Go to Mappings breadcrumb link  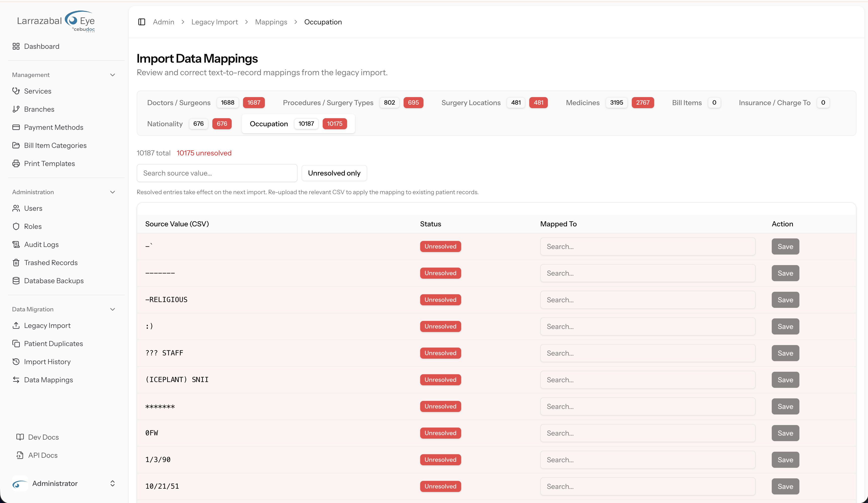point(271,22)
